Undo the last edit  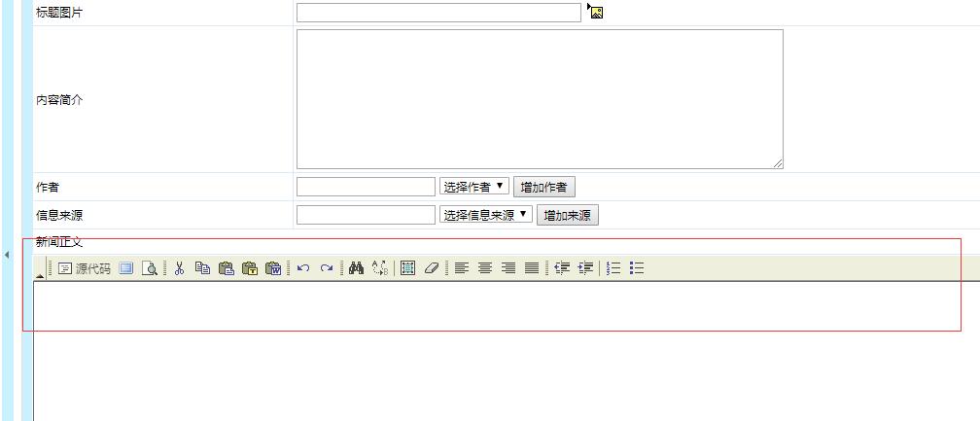pyautogui.click(x=303, y=268)
